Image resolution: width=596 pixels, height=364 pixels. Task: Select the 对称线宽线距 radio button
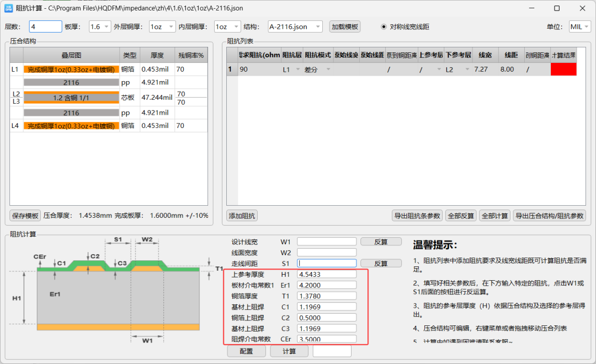coord(384,26)
